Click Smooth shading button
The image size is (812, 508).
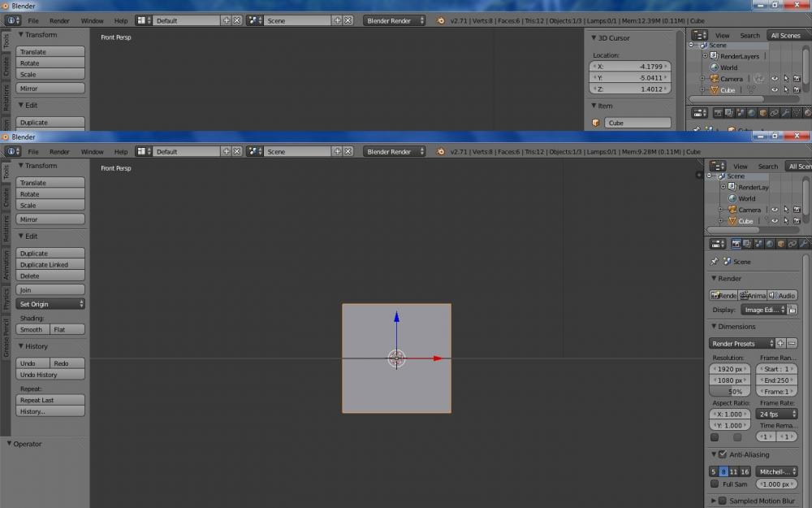32,329
